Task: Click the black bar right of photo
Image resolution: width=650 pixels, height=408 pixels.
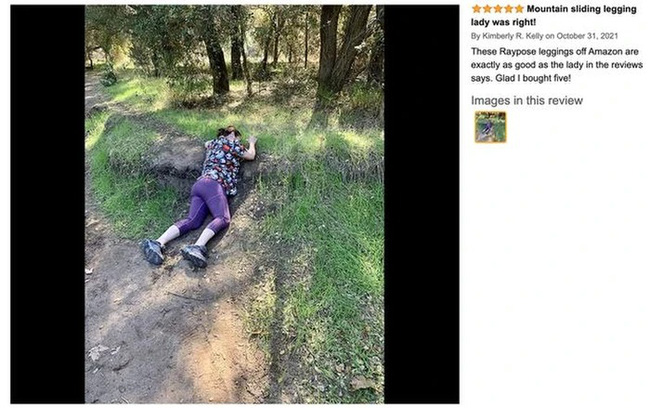Action: coord(422,204)
